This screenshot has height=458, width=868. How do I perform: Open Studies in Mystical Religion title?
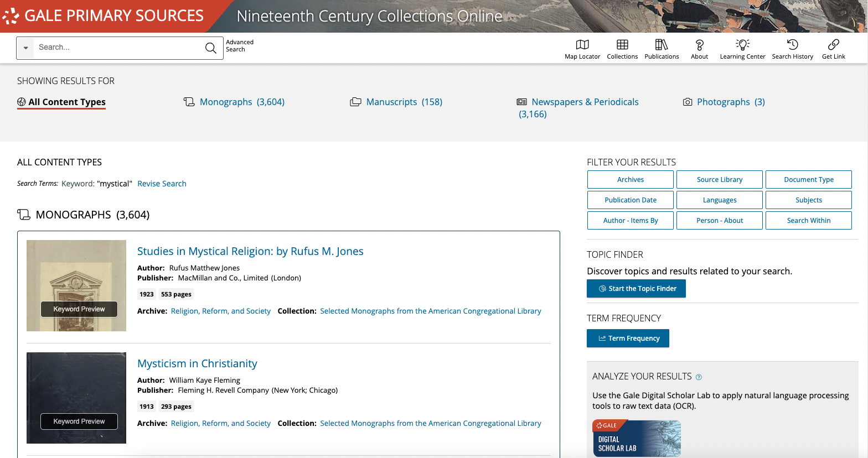click(250, 251)
